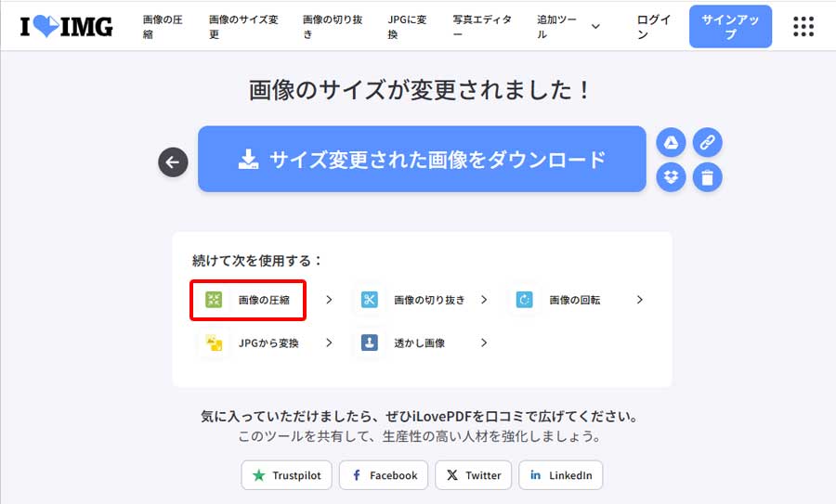Select 透かし画像 option
The height and width of the screenshot is (504, 836).
coord(419,343)
